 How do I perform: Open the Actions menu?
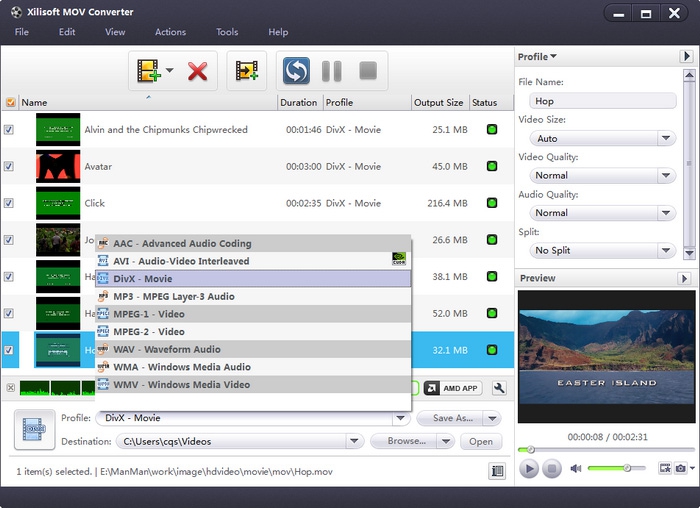coord(170,32)
